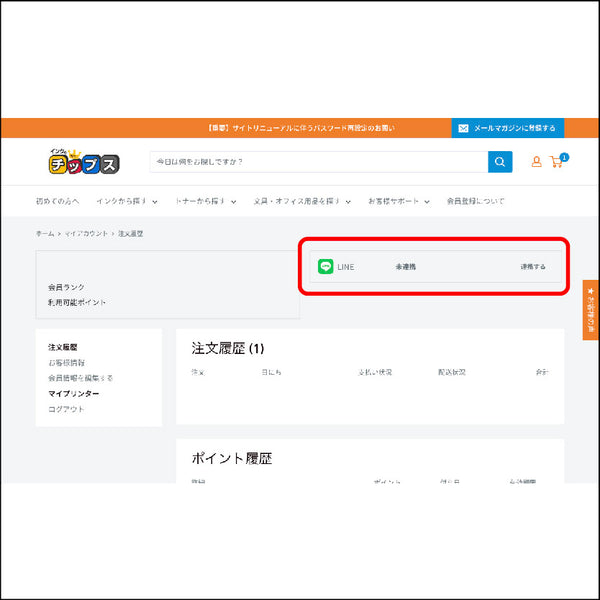Select マイプリンター in the account sidebar
This screenshot has width=600, height=600.
coord(74,393)
